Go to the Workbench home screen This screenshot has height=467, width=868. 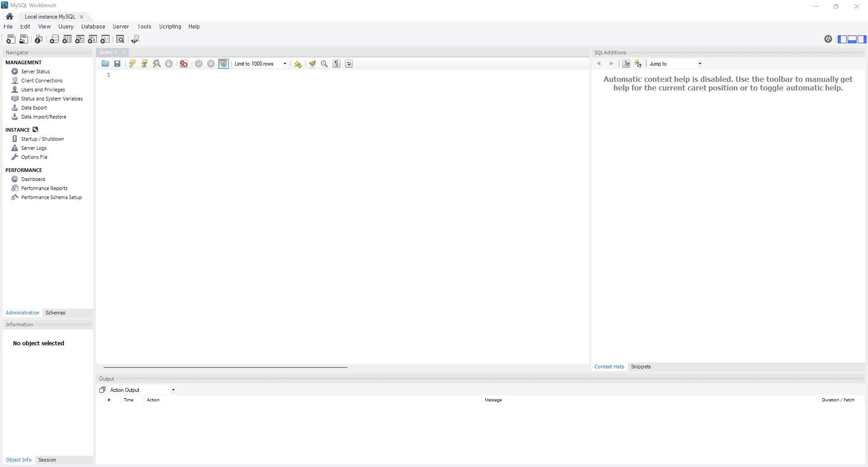pos(9,17)
